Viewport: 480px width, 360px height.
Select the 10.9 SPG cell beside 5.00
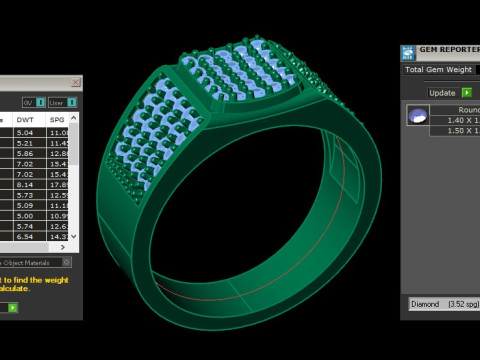tap(58, 216)
